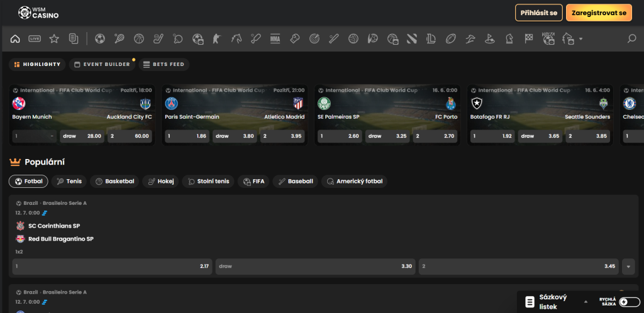Image resolution: width=644 pixels, height=313 pixels.
Task: Select the Basketbal filter chip
Action: [x=114, y=181]
